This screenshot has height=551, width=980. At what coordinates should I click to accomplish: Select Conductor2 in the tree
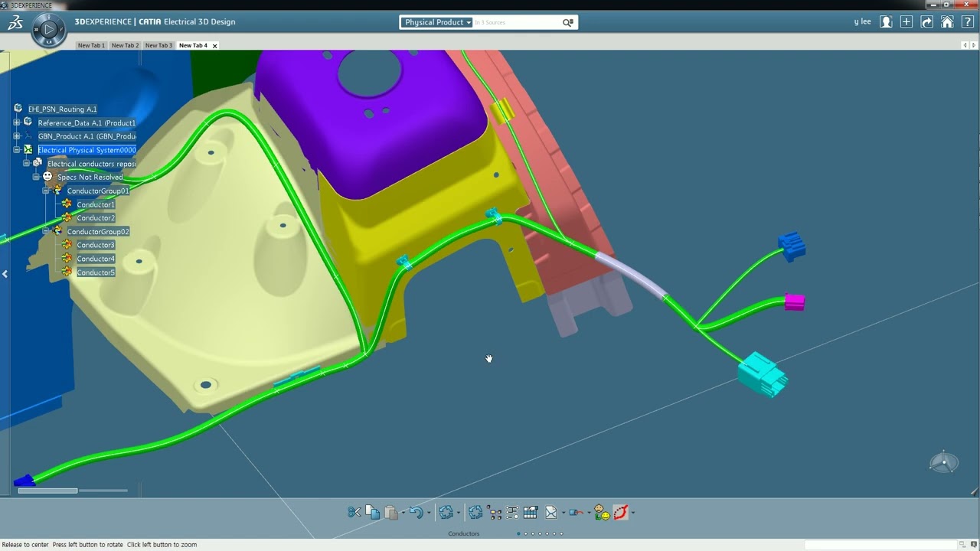(96, 218)
